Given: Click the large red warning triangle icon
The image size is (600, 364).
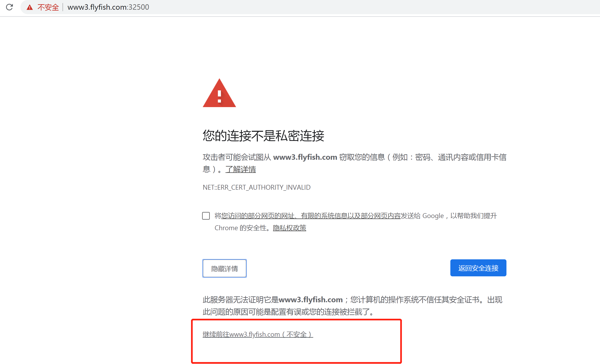Looking at the screenshot, I should pos(219,93).
